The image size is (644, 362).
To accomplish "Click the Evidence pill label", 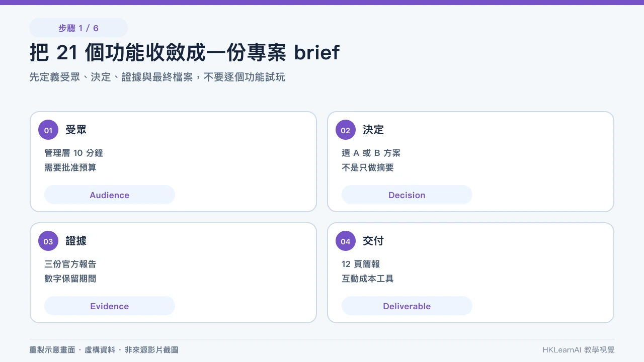I will (110, 306).
